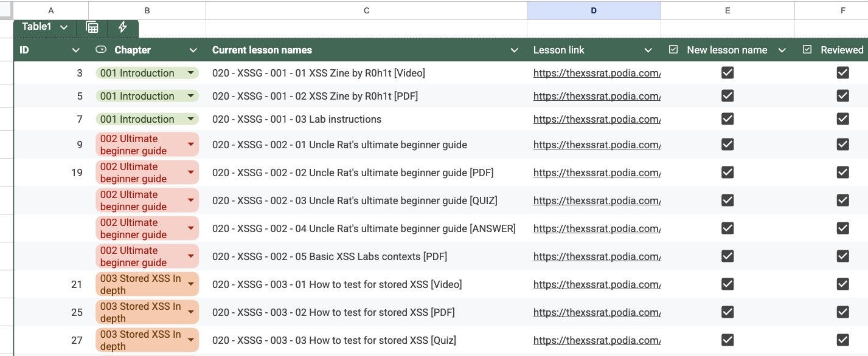Select column C header
The image size is (868, 356).
tap(366, 10)
